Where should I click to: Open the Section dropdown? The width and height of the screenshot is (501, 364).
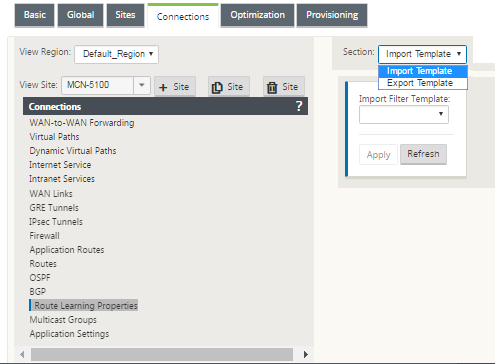click(x=422, y=54)
